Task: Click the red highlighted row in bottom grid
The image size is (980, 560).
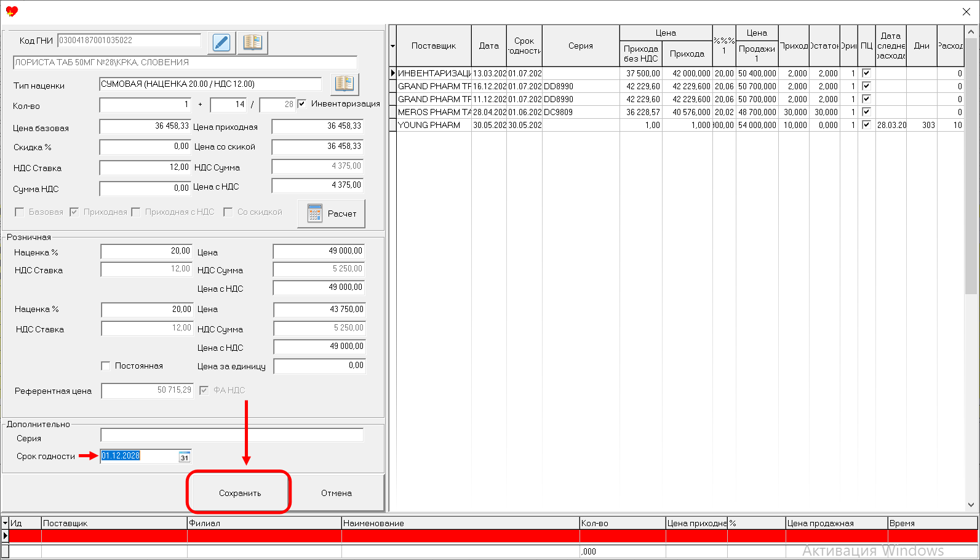Action: (493, 537)
